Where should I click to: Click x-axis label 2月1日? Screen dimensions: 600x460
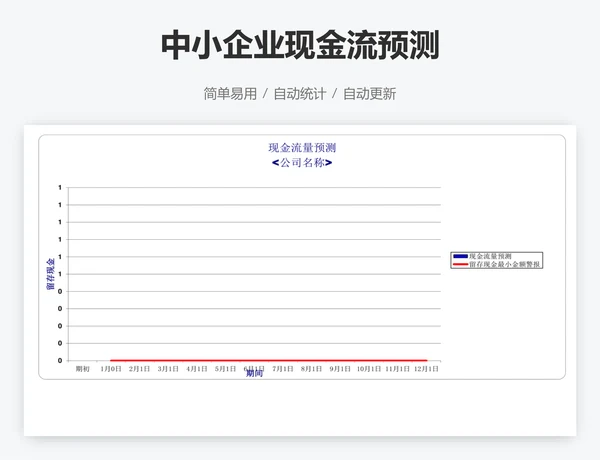(139, 369)
